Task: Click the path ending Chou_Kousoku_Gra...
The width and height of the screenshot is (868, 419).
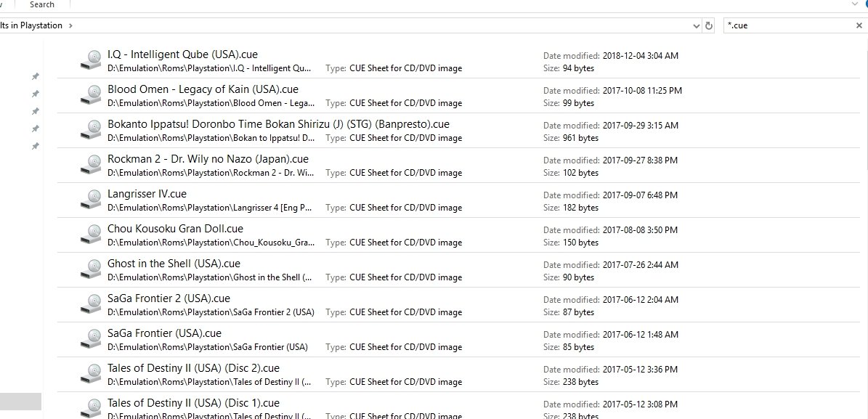Action: tap(211, 243)
